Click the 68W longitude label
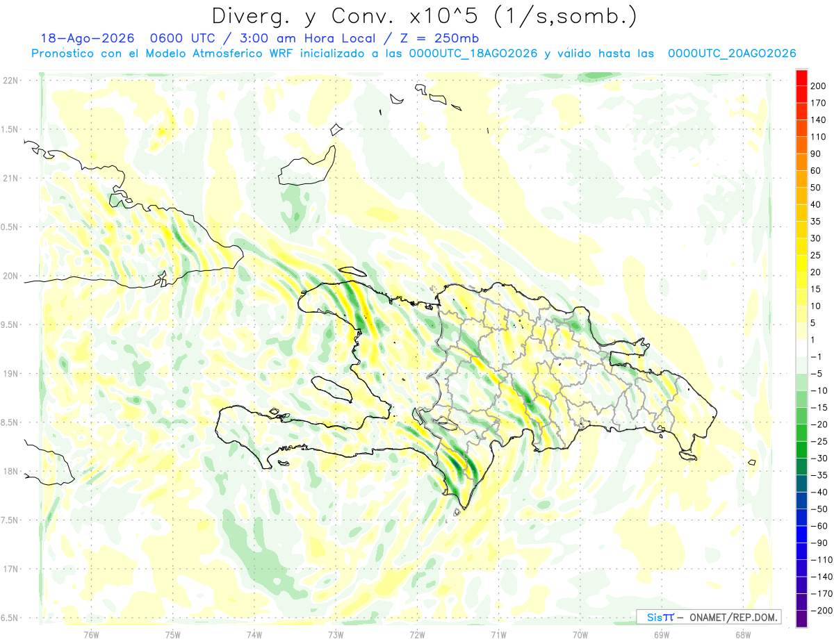834x644 pixels. [x=743, y=634]
